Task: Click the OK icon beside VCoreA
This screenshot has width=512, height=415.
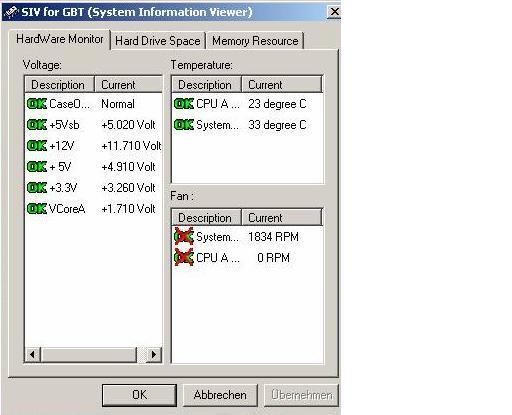Action: pos(37,209)
